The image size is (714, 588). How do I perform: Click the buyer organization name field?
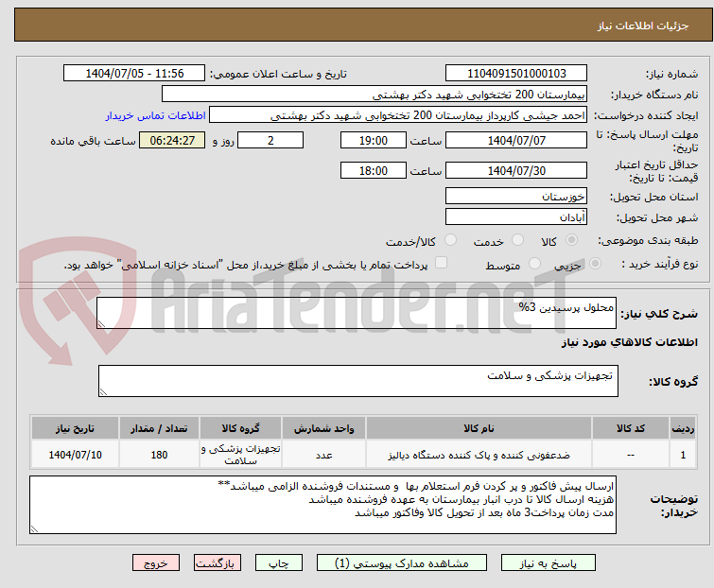point(374,95)
